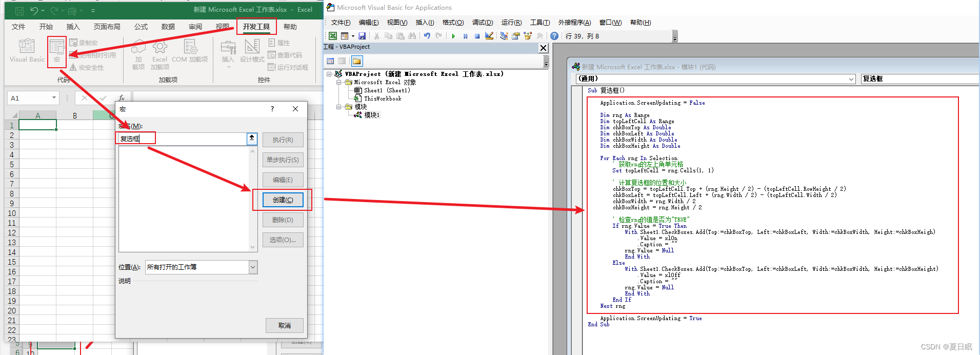
Task: Click 查看代码 in Excel ribbon
Action: pos(285,55)
